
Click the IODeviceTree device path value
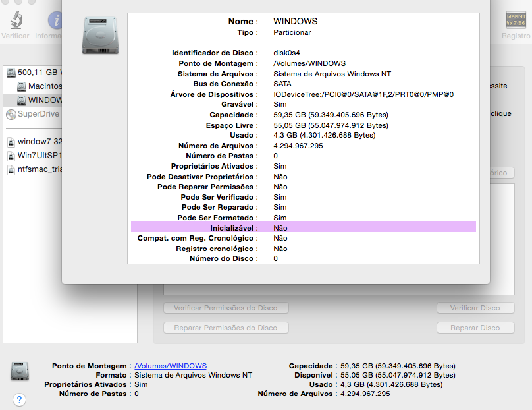[x=363, y=94]
